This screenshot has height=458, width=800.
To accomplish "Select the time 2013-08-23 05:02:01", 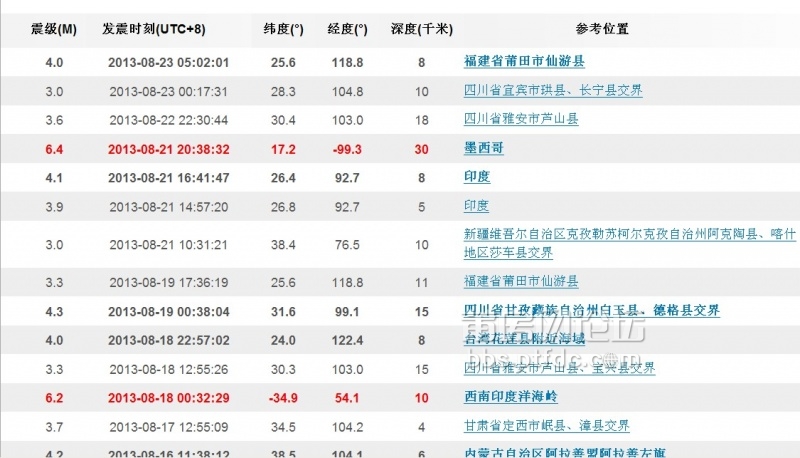I will tap(168, 63).
